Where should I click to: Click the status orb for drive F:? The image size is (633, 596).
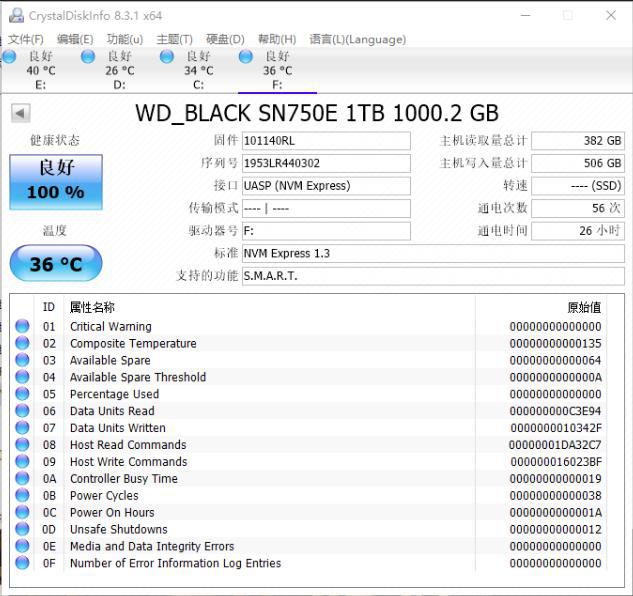245,57
